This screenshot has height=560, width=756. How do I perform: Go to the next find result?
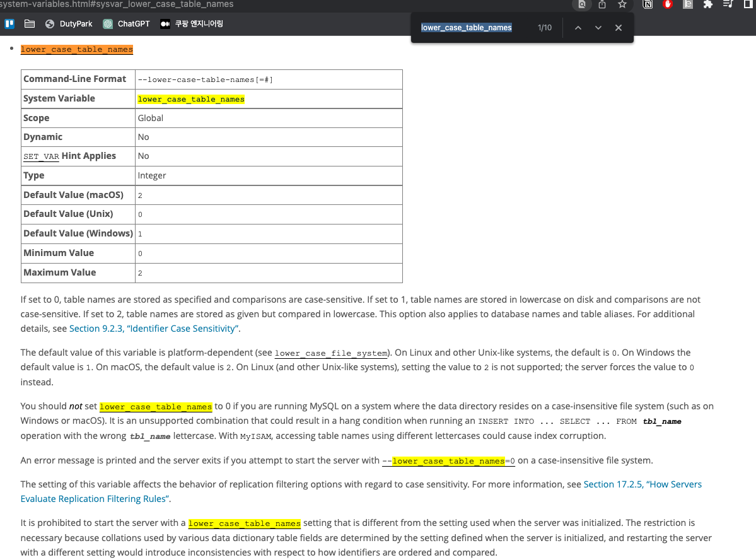point(598,28)
